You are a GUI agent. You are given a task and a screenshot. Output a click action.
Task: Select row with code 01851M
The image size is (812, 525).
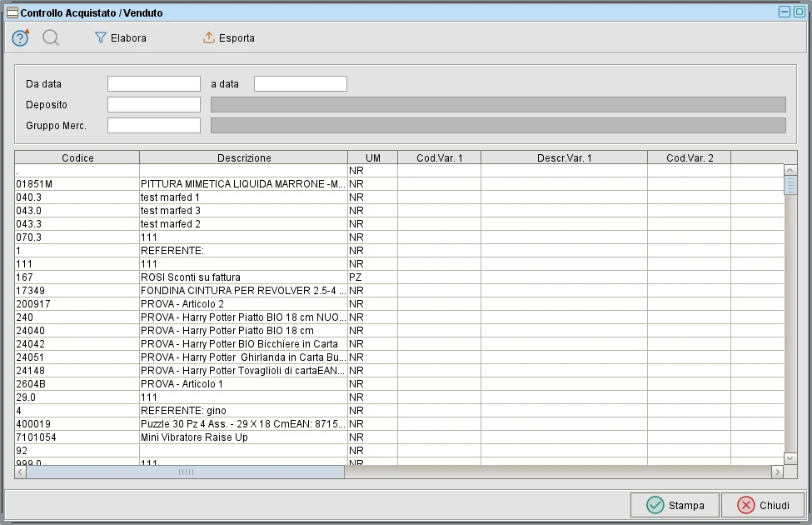399,184
